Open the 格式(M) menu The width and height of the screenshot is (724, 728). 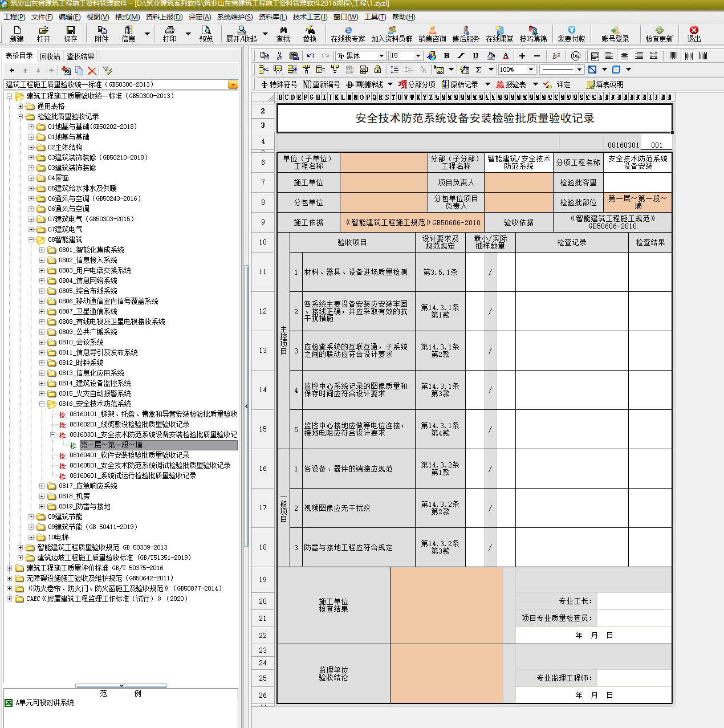pyautogui.click(x=127, y=17)
